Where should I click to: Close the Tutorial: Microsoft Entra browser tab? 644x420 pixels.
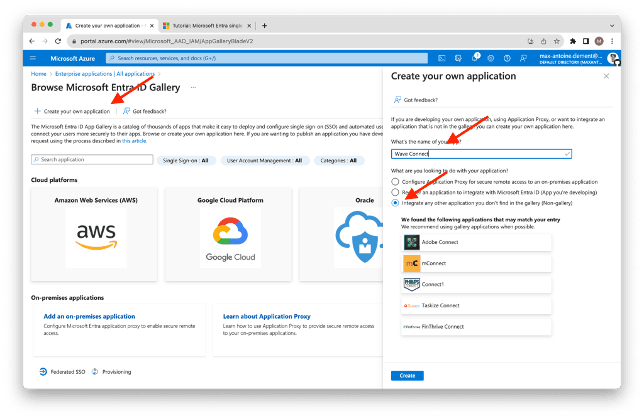[x=249, y=25]
